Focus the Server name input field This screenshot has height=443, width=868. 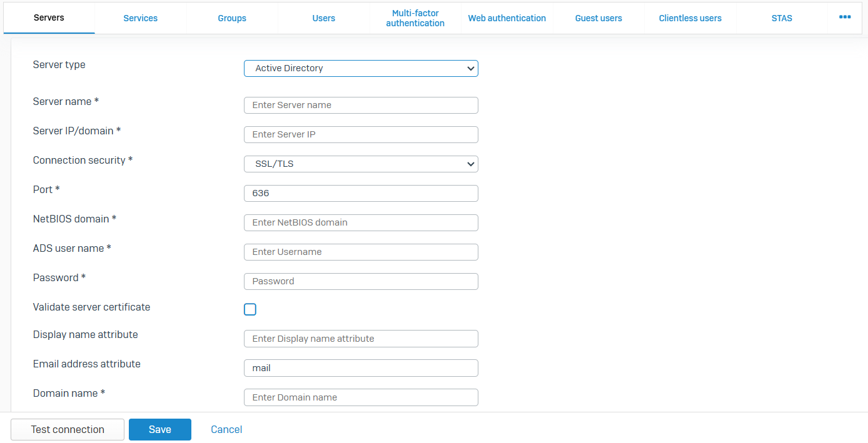tap(361, 105)
